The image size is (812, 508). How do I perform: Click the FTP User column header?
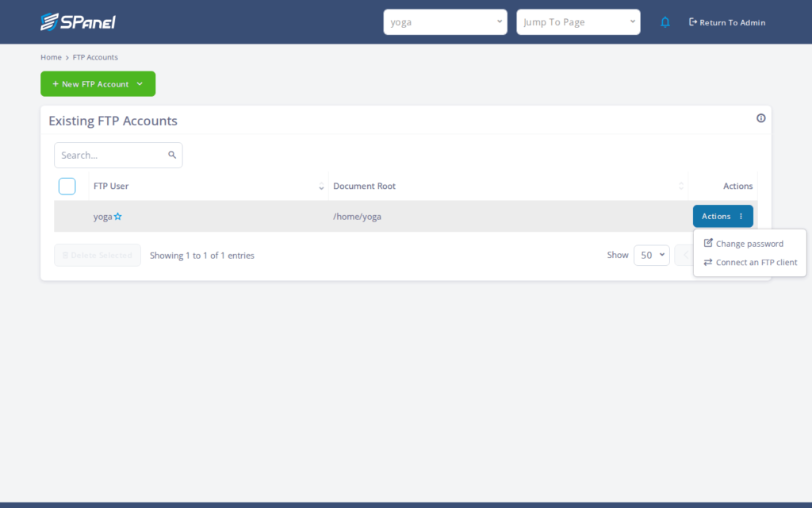click(209, 186)
